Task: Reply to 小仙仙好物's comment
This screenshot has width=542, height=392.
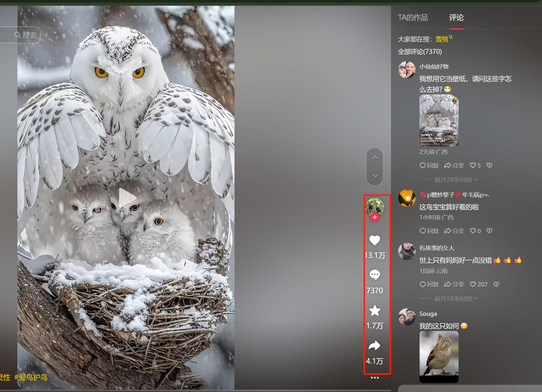Action: pyautogui.click(x=430, y=165)
